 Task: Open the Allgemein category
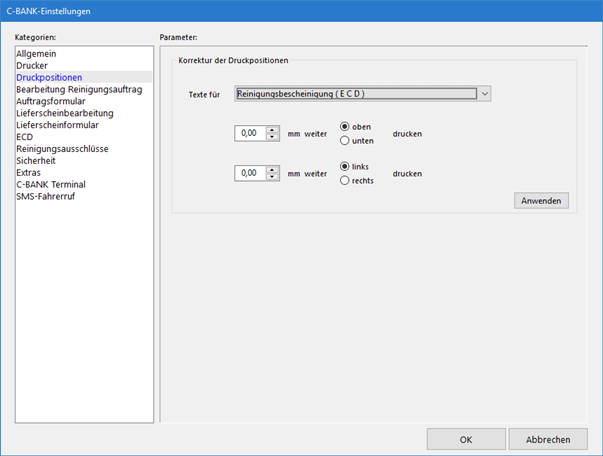click(38, 53)
